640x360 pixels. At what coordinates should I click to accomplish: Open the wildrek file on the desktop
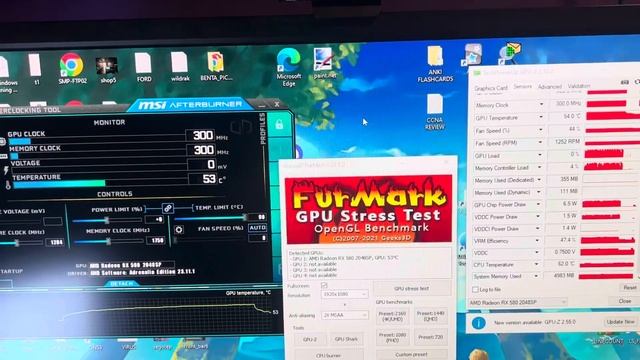[180, 66]
